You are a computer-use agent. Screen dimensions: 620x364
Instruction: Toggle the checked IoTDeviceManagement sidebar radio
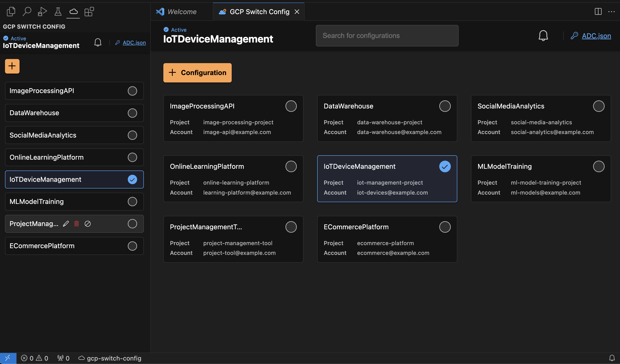point(132,179)
